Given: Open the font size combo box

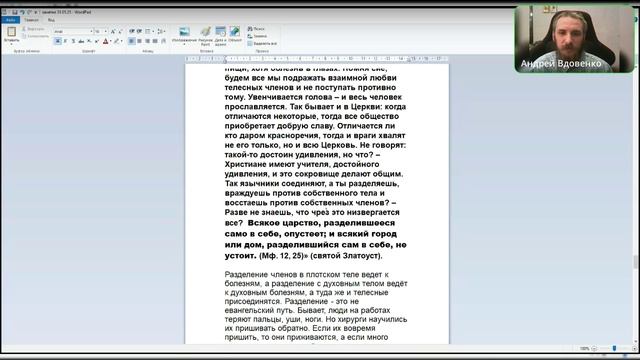Looking at the screenshot, I should [x=101, y=31].
